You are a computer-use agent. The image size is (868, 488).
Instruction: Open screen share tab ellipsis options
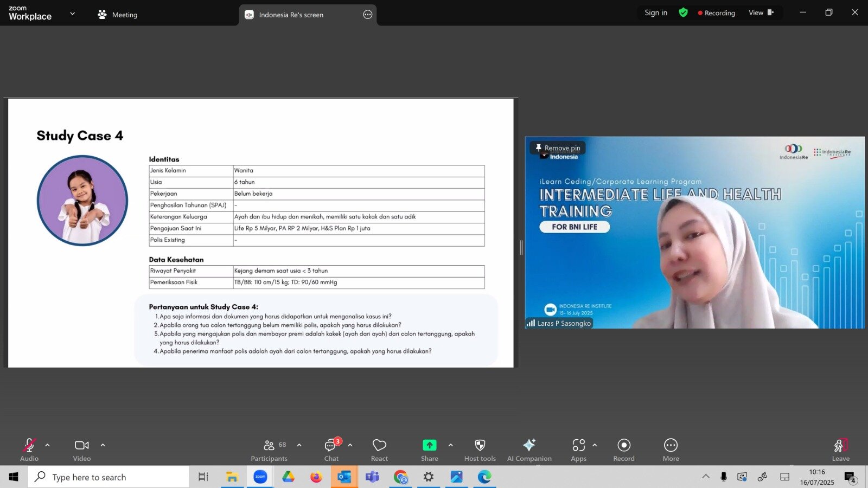click(x=368, y=15)
